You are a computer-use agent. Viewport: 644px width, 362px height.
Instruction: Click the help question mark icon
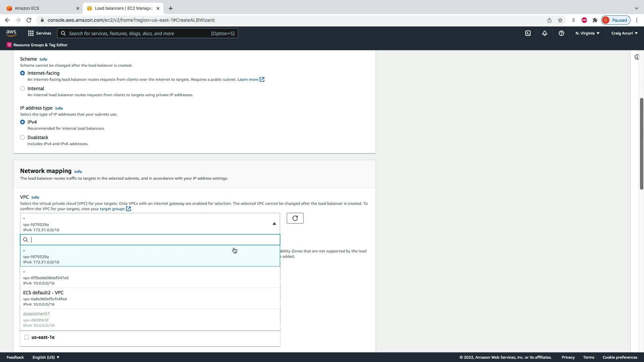[561, 33]
